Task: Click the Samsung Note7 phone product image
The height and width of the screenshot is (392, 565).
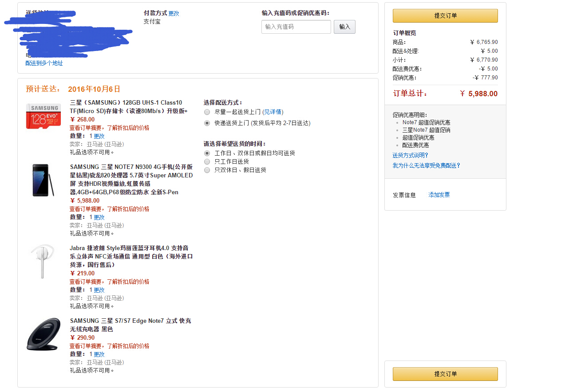Action: point(43,180)
